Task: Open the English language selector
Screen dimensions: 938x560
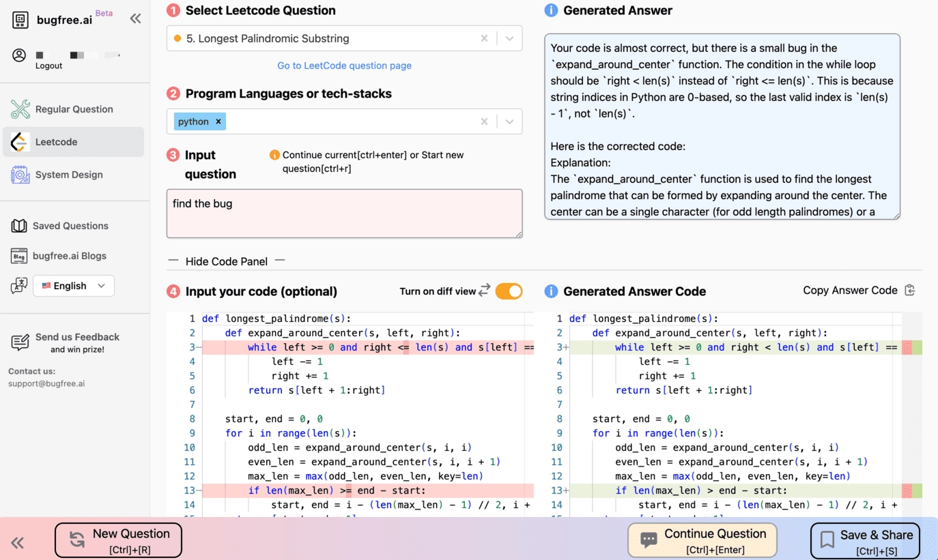Action: [74, 286]
